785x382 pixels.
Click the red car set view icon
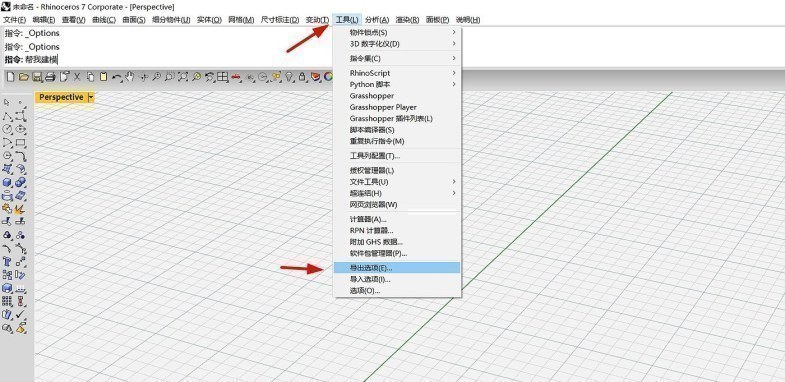(x=235, y=77)
